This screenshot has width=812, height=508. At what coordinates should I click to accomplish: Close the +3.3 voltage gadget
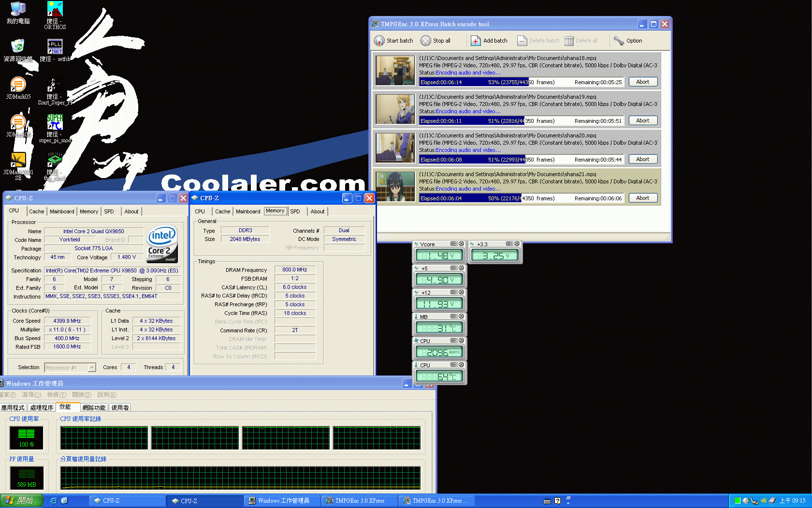517,244
